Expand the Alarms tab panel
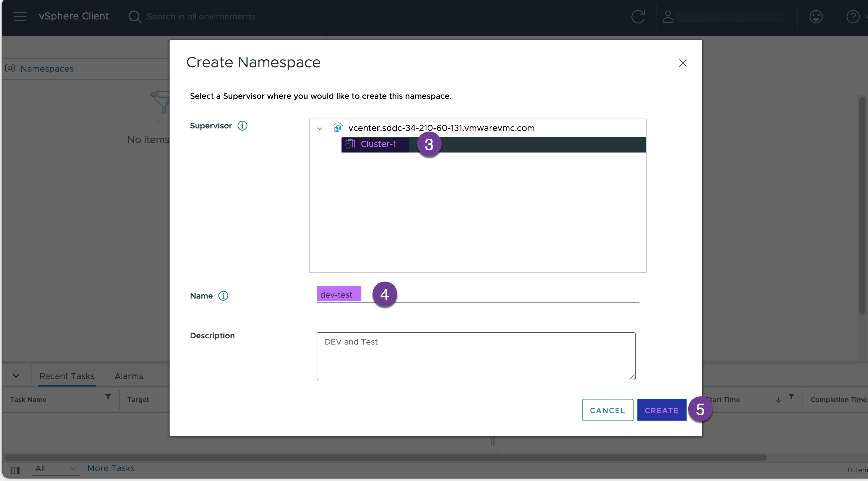Image resolution: width=868 pixels, height=481 pixels. [129, 375]
